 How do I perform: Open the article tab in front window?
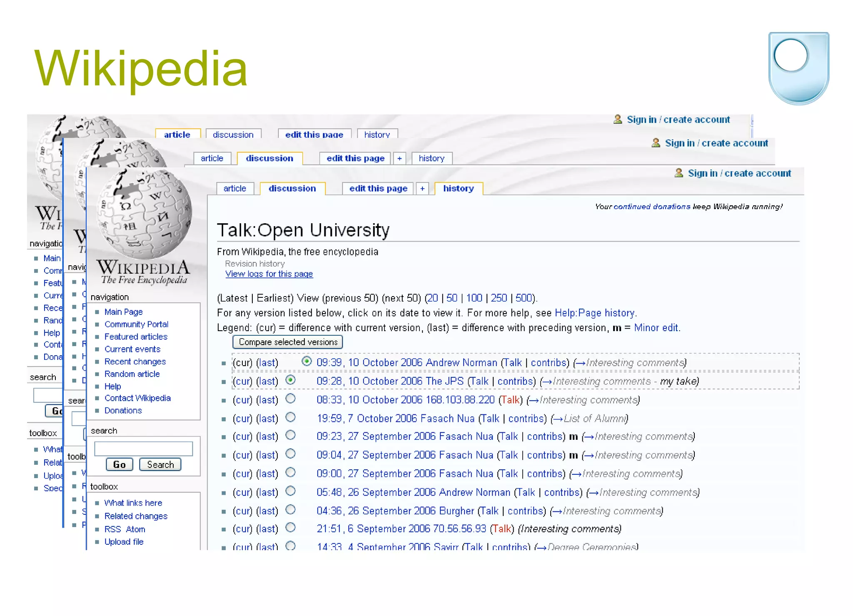(234, 188)
